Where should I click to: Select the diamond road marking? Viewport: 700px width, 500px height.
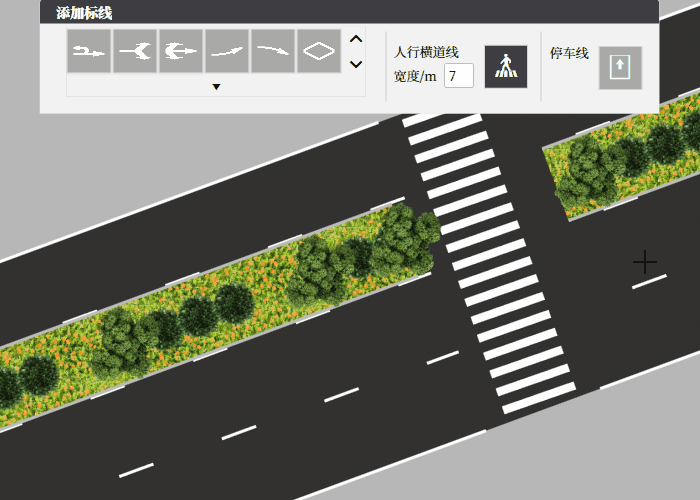[x=319, y=51]
